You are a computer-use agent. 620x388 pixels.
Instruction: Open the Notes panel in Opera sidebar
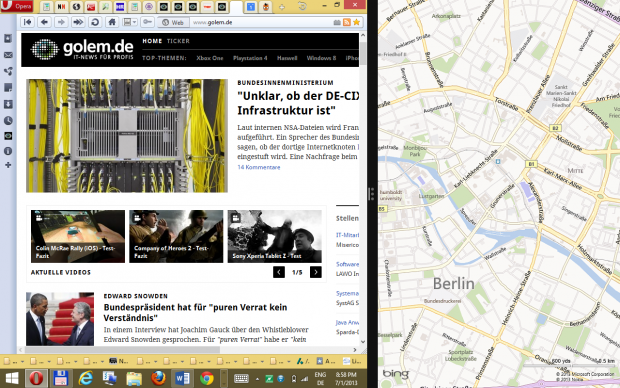[8, 87]
